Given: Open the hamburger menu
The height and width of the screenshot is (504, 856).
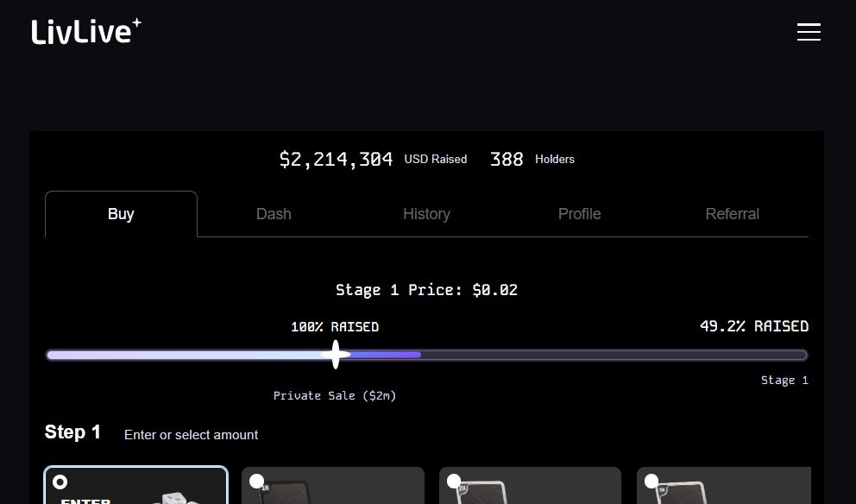Looking at the screenshot, I should [x=809, y=32].
